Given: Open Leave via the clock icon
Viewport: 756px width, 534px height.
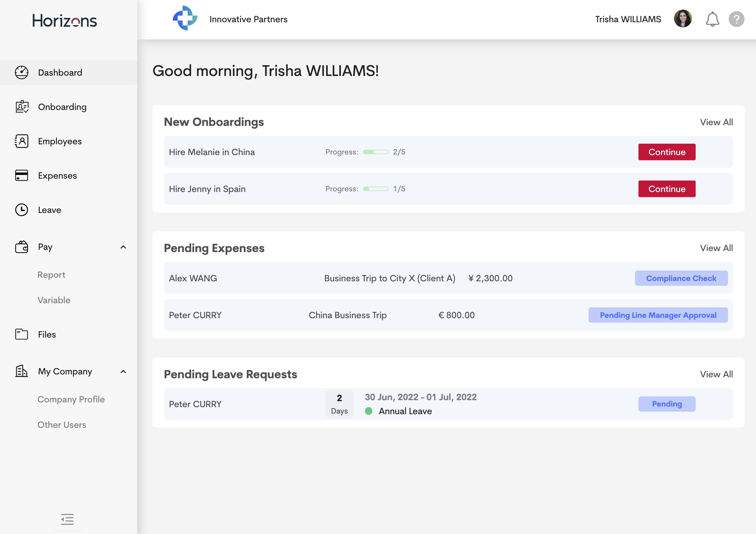Looking at the screenshot, I should [x=21, y=210].
